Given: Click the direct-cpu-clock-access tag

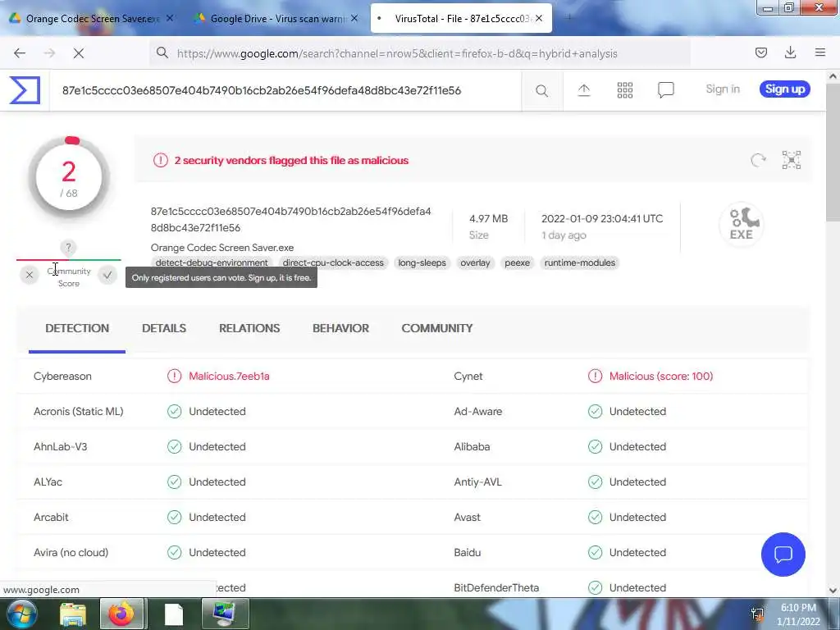Looking at the screenshot, I should pos(333,262).
